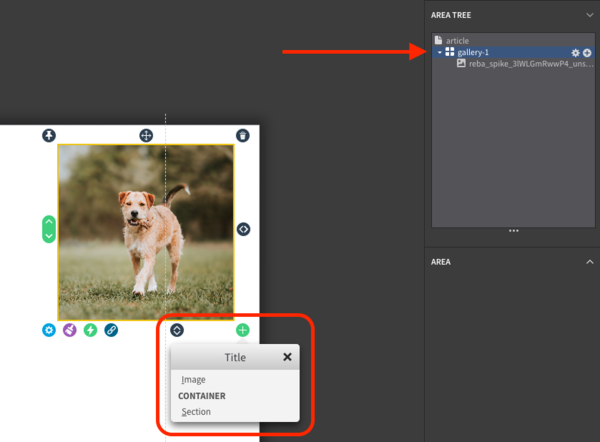Select the article root in Area Tree

[x=457, y=41]
